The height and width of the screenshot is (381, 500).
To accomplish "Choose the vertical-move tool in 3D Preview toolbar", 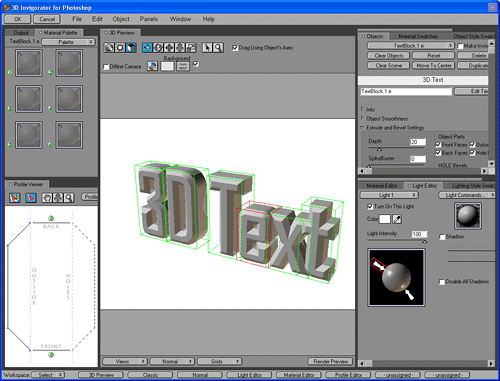I will pyautogui.click(x=180, y=48).
